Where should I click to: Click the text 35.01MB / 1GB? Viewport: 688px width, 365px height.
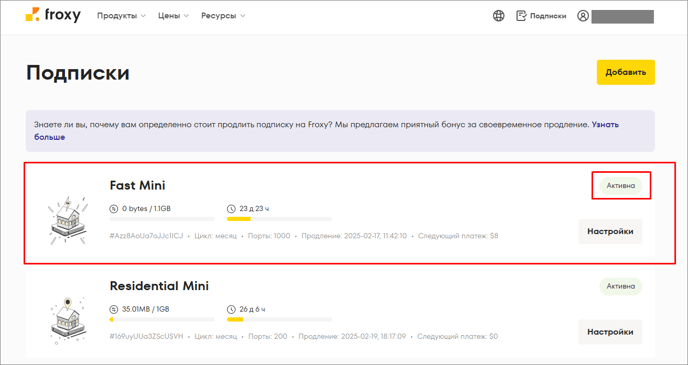pyautogui.click(x=146, y=309)
